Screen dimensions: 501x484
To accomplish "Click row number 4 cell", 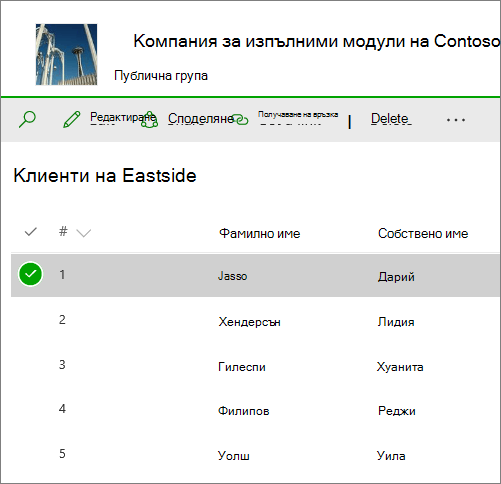I will (x=62, y=409).
